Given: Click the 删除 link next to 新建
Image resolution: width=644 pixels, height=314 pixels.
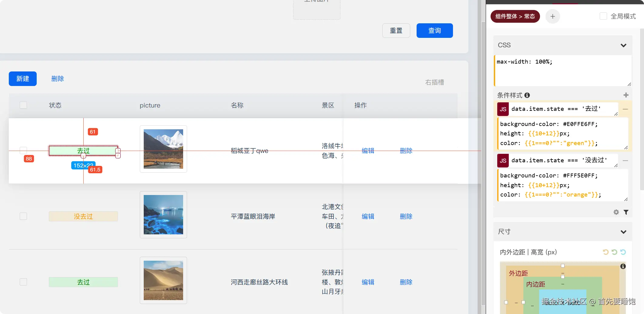Looking at the screenshot, I should [58, 79].
